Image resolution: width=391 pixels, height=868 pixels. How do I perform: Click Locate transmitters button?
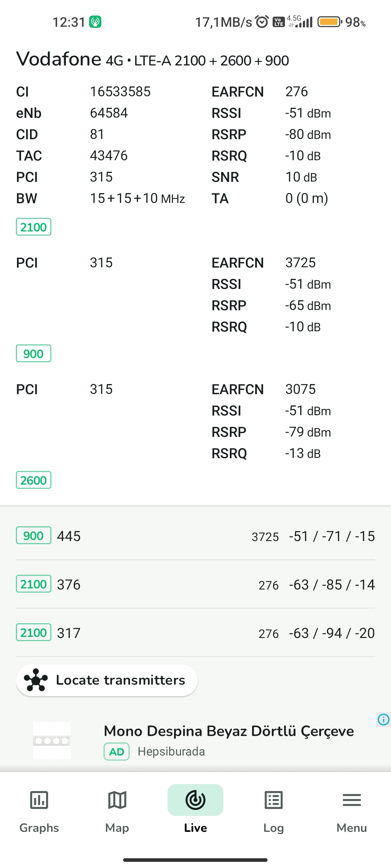click(x=107, y=680)
